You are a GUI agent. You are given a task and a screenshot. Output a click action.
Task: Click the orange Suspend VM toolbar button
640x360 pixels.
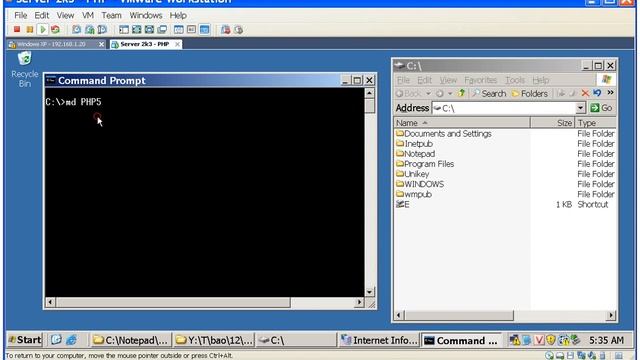[29, 29]
